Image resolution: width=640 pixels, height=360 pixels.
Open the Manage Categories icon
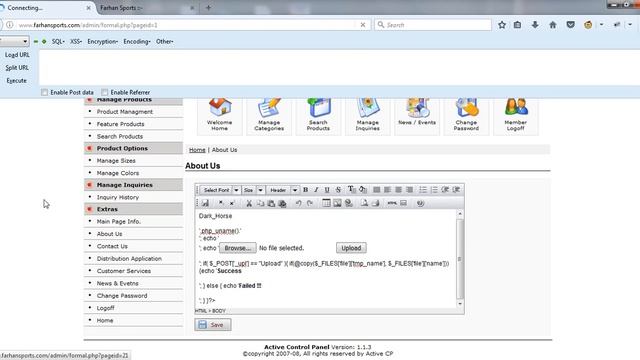269,115
